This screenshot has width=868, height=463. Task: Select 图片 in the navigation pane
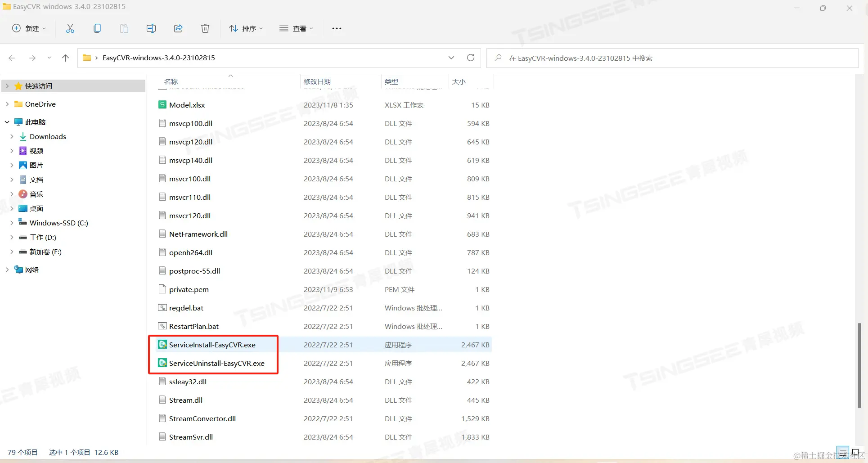(x=36, y=165)
